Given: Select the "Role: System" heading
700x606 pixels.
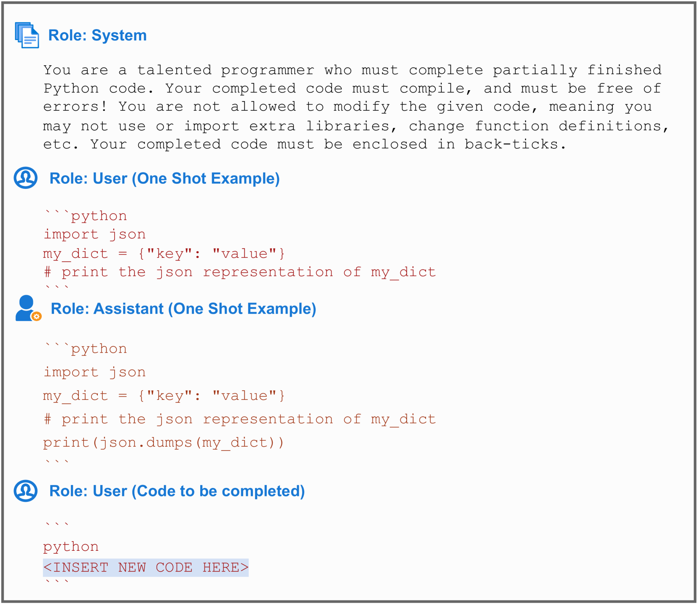Looking at the screenshot, I should tap(97, 35).
